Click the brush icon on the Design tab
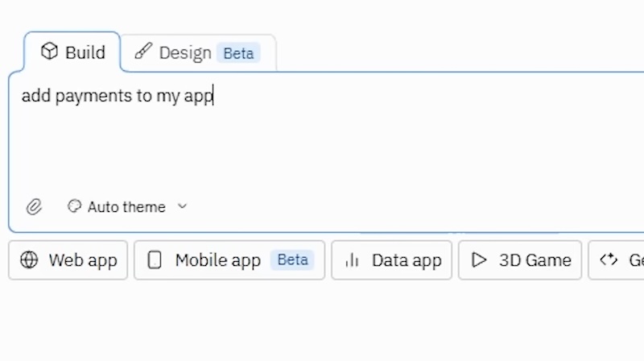Viewport: 644px width, 361px height. click(143, 52)
